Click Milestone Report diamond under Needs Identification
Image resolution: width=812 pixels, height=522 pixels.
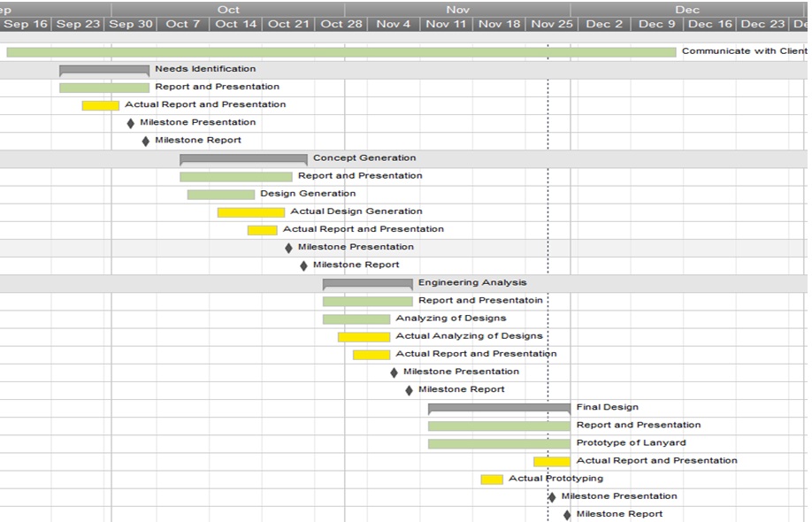[x=146, y=141]
